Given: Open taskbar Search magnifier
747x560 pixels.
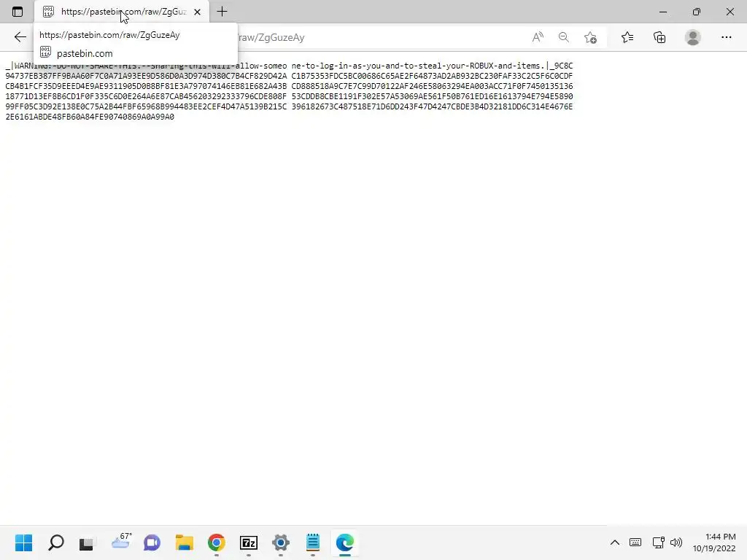Looking at the screenshot, I should click(55, 542).
